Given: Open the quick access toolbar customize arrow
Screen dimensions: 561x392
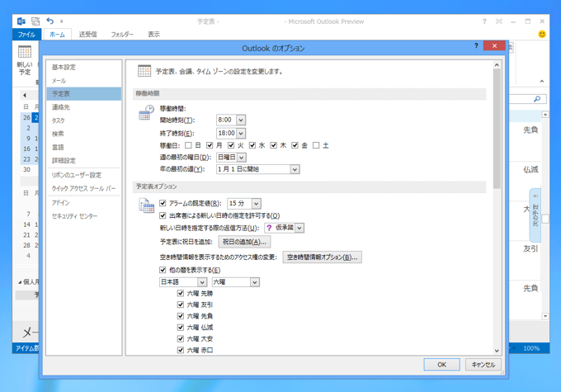Looking at the screenshot, I should 62,21.
